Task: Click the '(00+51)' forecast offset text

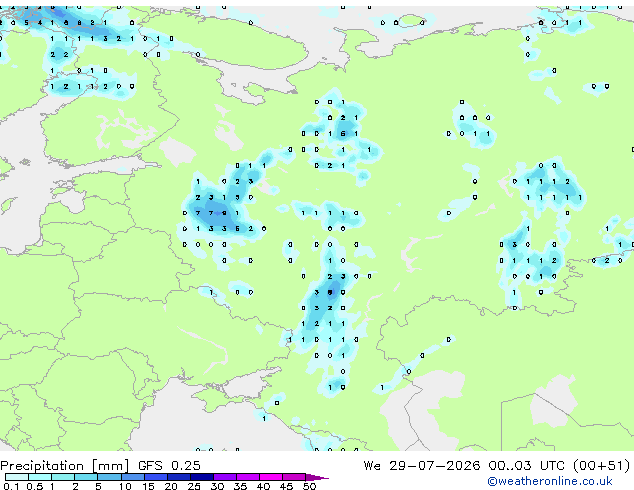Action: click(x=601, y=466)
